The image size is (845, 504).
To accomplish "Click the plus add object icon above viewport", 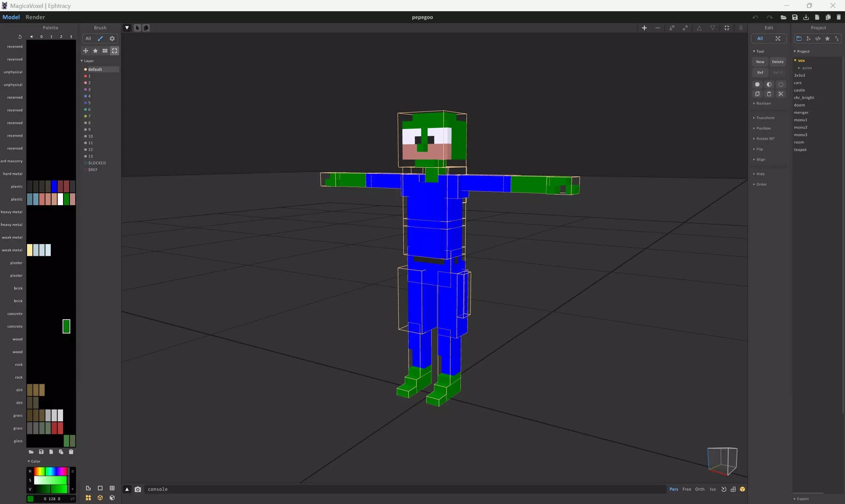I will tap(644, 28).
